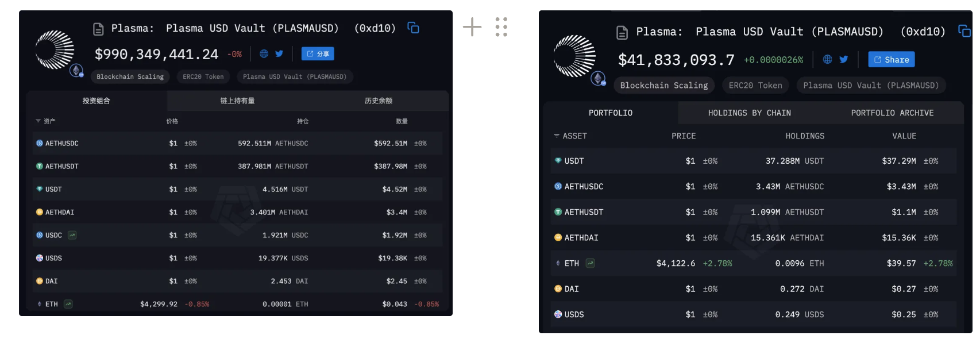980x339 pixels.
Task: Click the blue Share button
Action: (x=891, y=59)
